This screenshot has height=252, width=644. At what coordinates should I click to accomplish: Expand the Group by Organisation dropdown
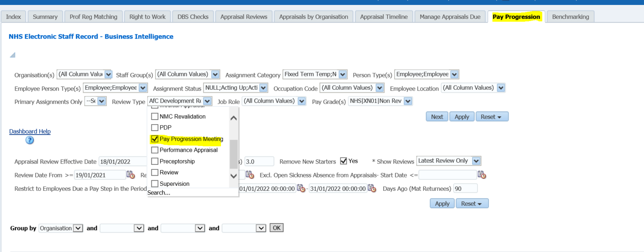click(x=78, y=228)
